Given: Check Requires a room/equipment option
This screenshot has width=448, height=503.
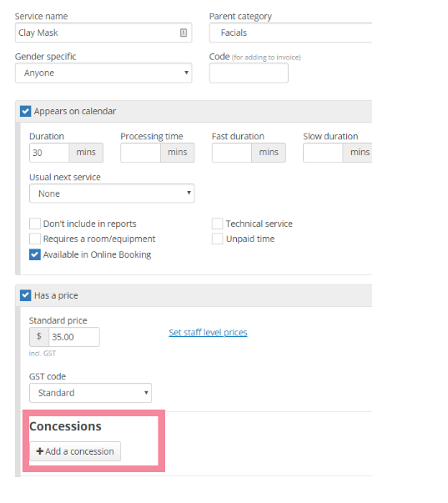Looking at the screenshot, I should (x=35, y=239).
